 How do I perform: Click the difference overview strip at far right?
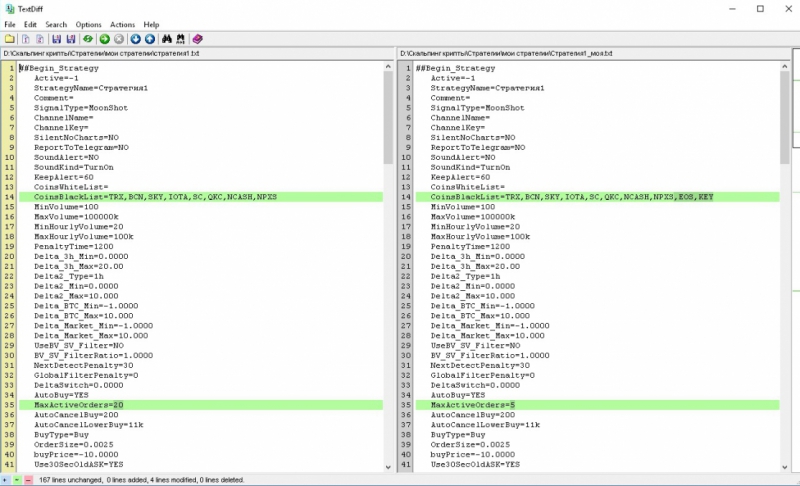pos(796,260)
